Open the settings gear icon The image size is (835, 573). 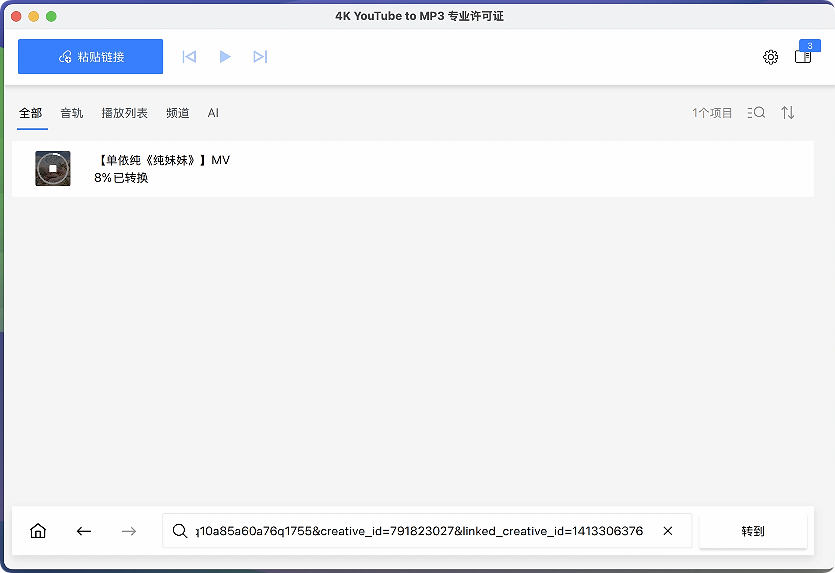[x=770, y=57]
